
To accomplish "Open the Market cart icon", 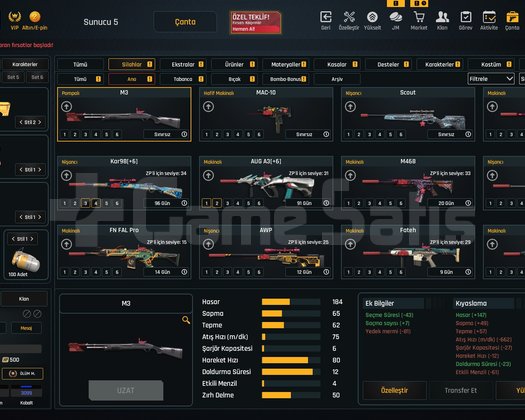I will 419,17.
